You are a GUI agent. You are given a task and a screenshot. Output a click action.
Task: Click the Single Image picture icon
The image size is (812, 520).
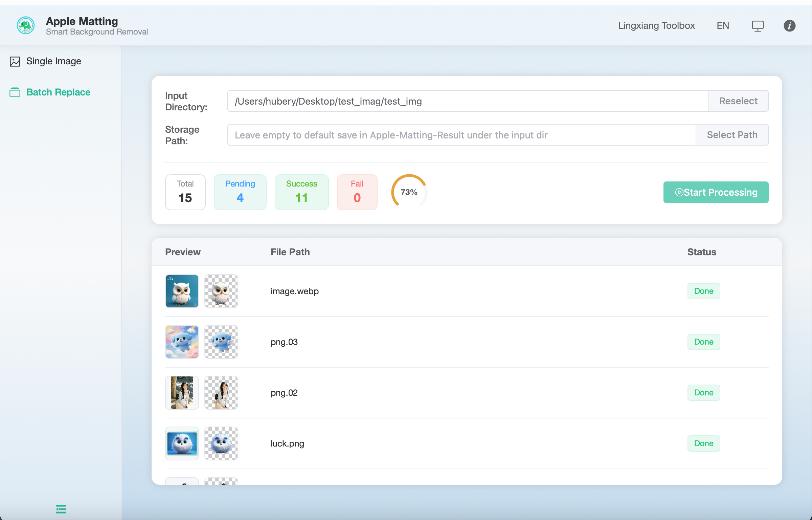[15, 61]
